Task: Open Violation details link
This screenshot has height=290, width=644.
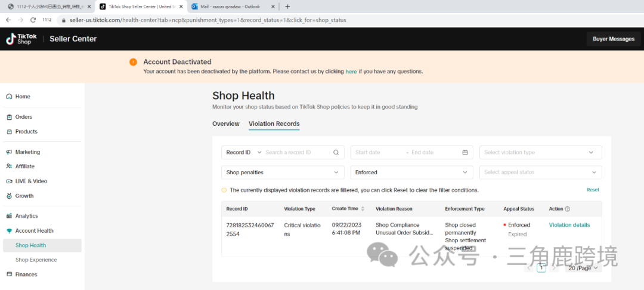Action: tap(569, 225)
